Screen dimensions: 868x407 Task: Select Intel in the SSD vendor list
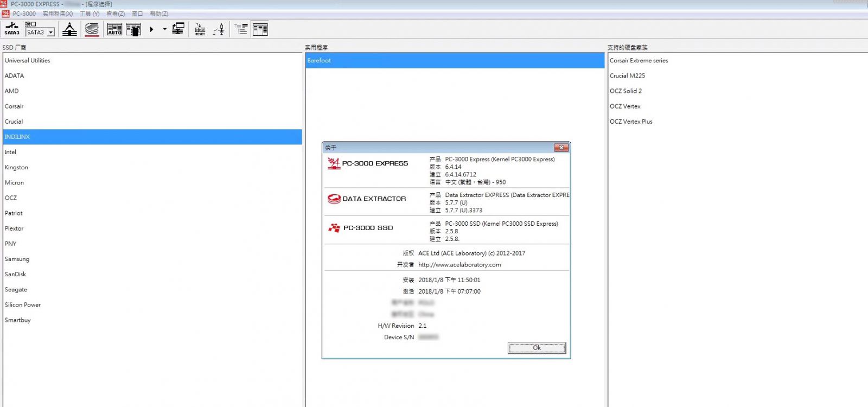click(x=152, y=152)
